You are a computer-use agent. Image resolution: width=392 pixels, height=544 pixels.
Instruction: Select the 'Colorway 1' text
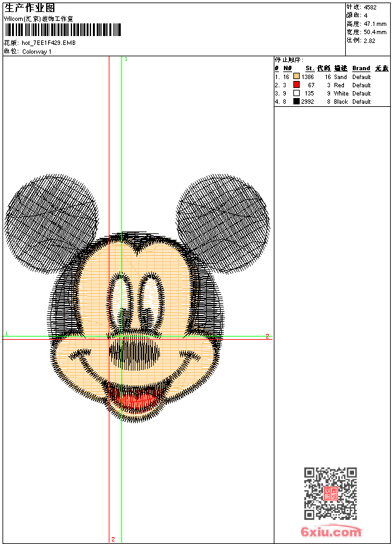click(x=37, y=52)
